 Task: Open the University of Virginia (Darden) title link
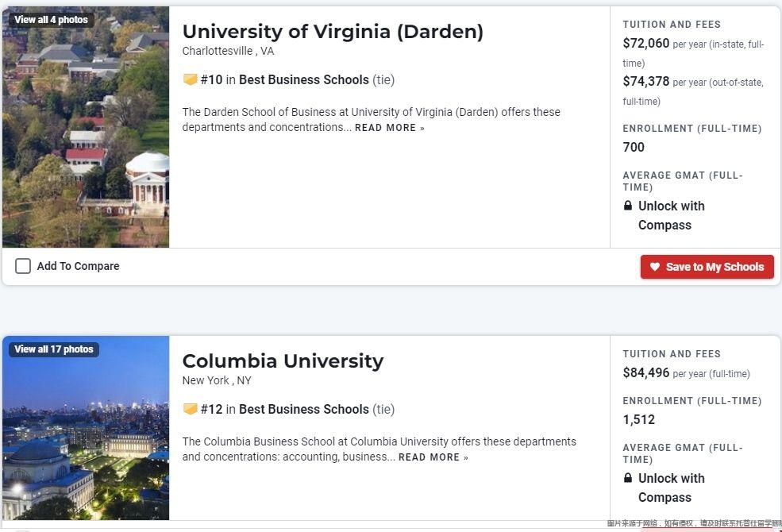point(333,32)
